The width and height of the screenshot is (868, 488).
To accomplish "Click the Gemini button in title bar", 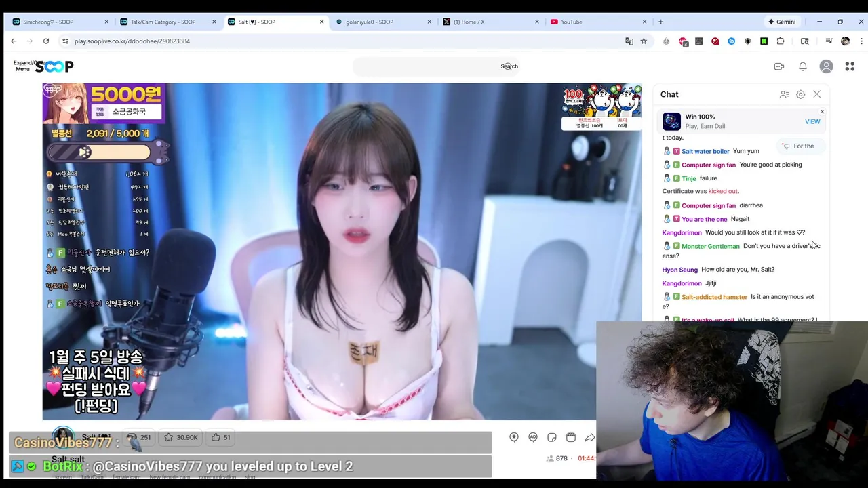I will (x=781, y=22).
